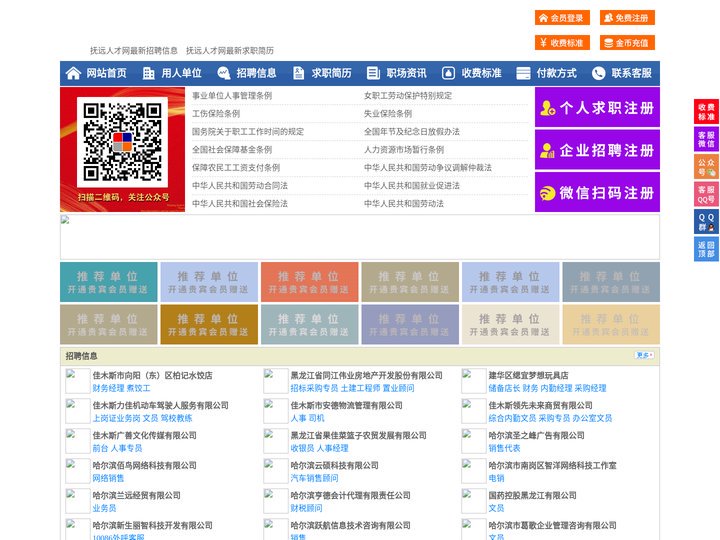Click the dark gold 推荐单位 banner tile
Screen dimensions: 720x540
209,325
